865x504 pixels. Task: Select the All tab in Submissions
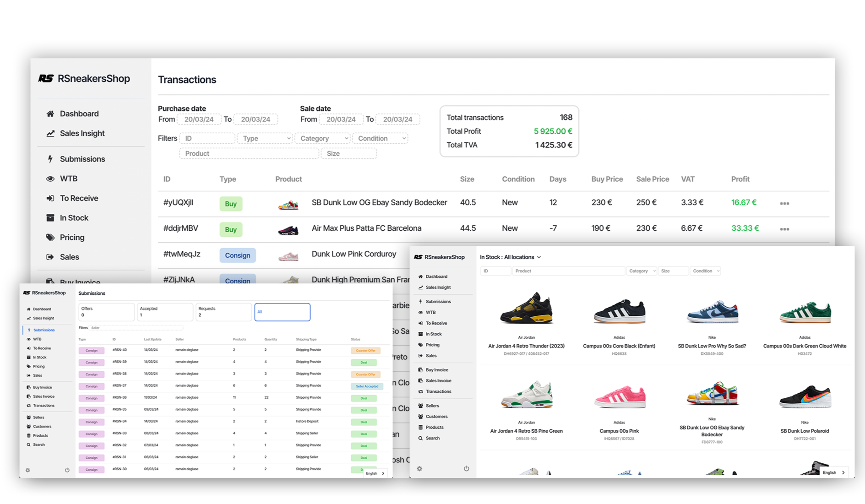click(282, 312)
